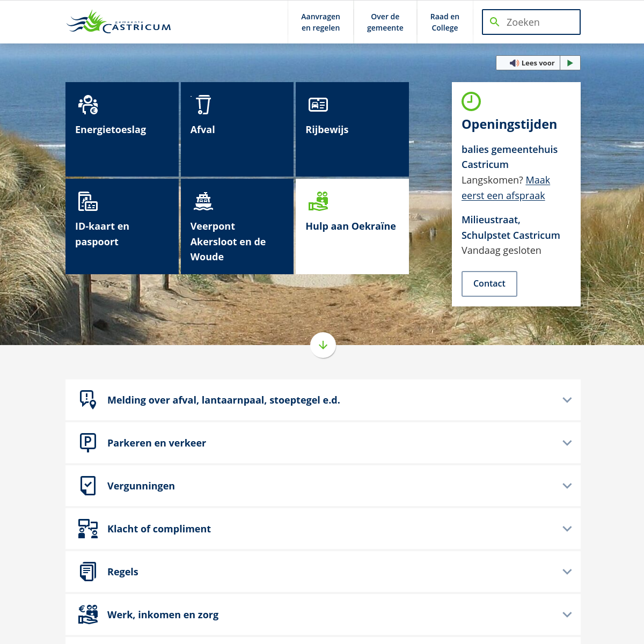Click the Parkeren en verkeer title
The image size is (644, 644).
157,443
